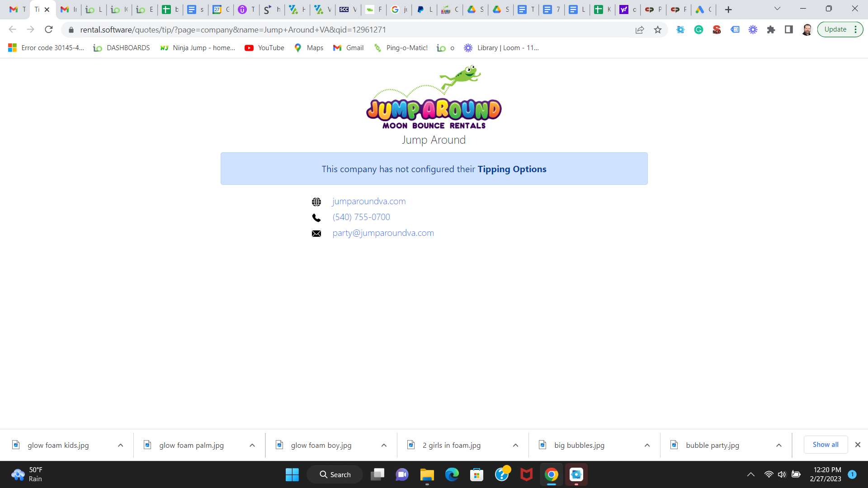Open the Library | Loom bookmark
Image resolution: width=868 pixels, height=488 pixels.
(501, 48)
